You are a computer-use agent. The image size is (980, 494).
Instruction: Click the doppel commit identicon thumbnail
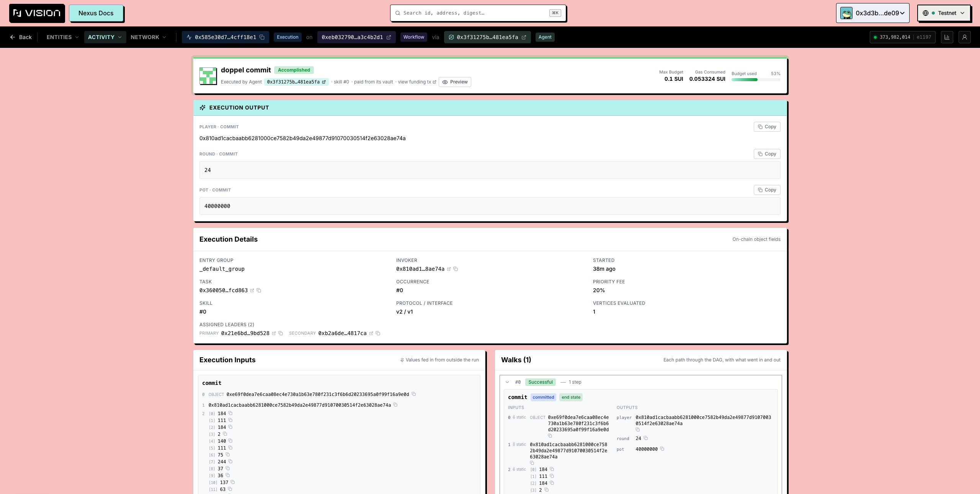coord(208,76)
